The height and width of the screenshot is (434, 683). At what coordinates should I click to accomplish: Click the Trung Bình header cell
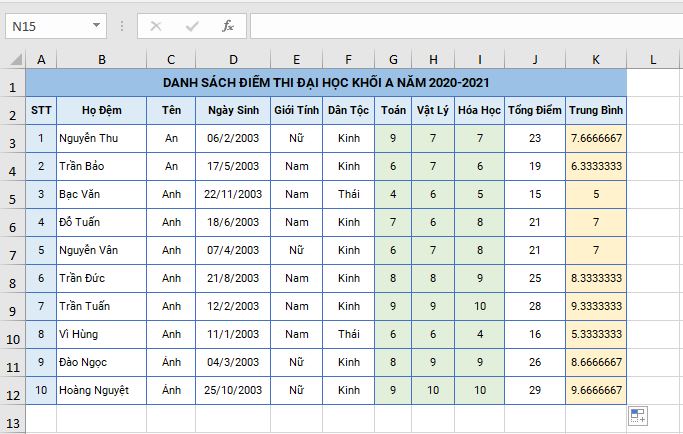click(x=596, y=110)
